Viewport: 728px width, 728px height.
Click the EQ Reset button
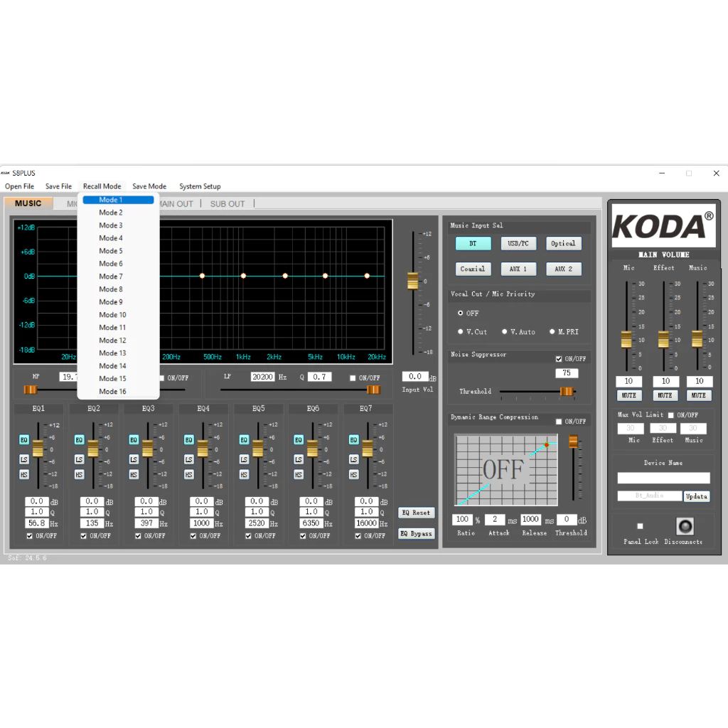pyautogui.click(x=416, y=513)
